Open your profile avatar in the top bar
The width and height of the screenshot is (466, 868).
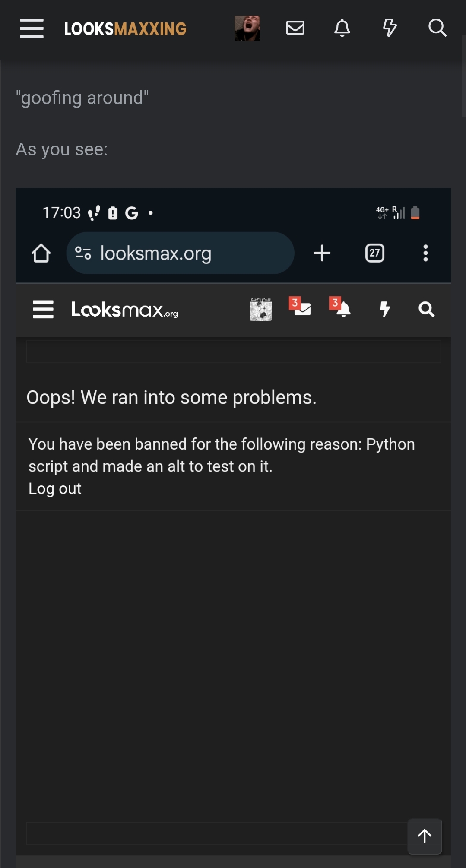pos(247,28)
